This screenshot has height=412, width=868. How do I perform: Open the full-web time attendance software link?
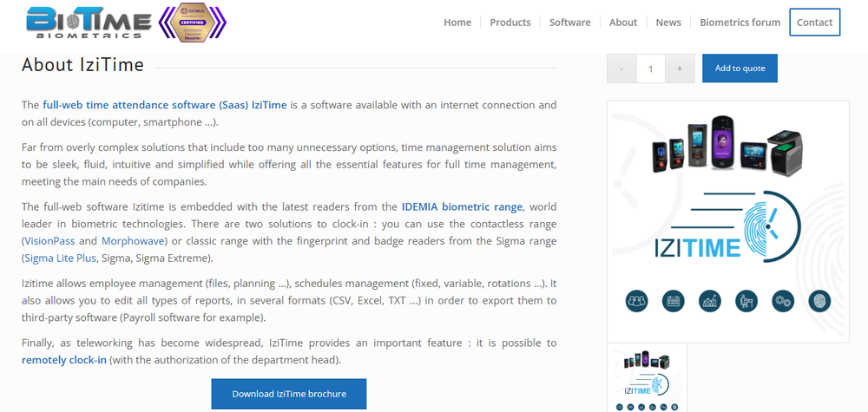(165, 105)
